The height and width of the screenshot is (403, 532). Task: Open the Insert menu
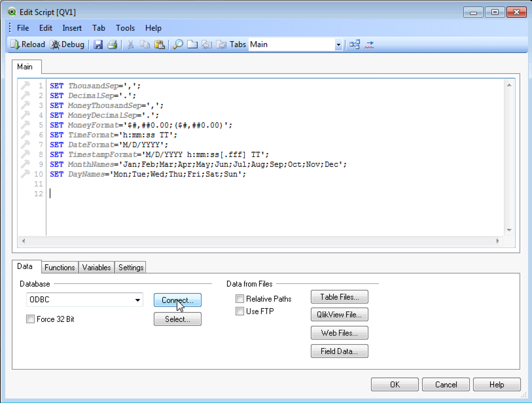pos(72,28)
